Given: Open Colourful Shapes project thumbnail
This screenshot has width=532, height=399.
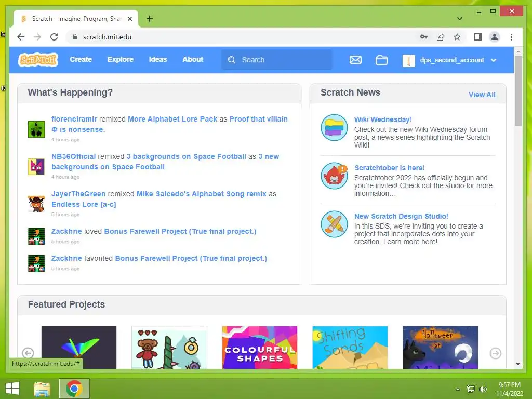Looking at the screenshot, I should click(x=260, y=348).
